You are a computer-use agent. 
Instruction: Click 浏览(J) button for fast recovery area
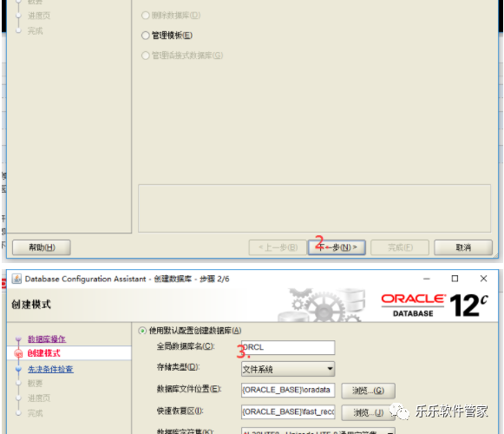[368, 412]
